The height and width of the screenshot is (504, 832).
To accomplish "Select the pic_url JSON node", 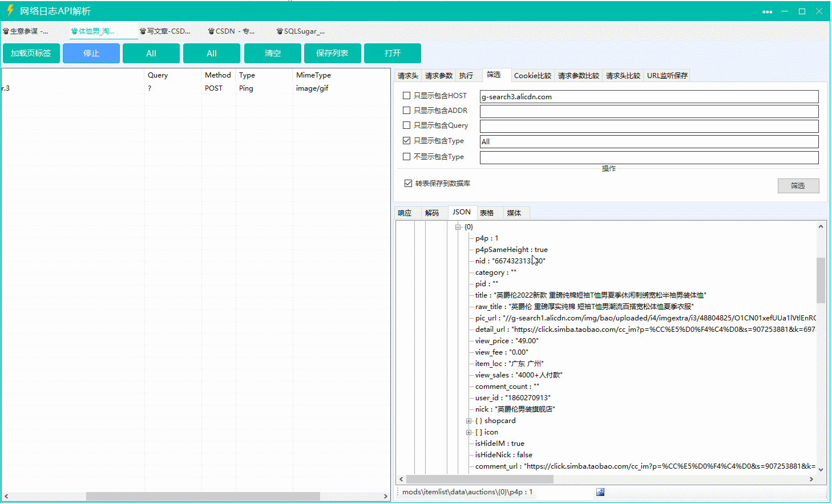I will point(645,318).
